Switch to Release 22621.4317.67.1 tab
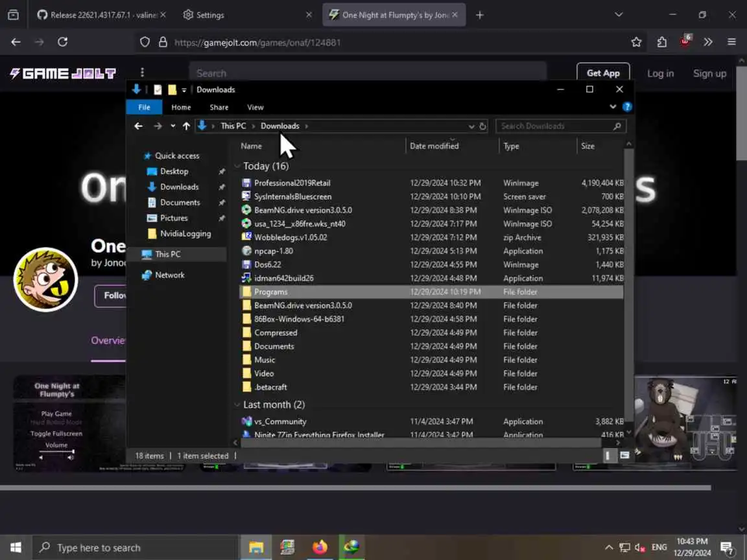This screenshot has width=747, height=560. (101, 15)
